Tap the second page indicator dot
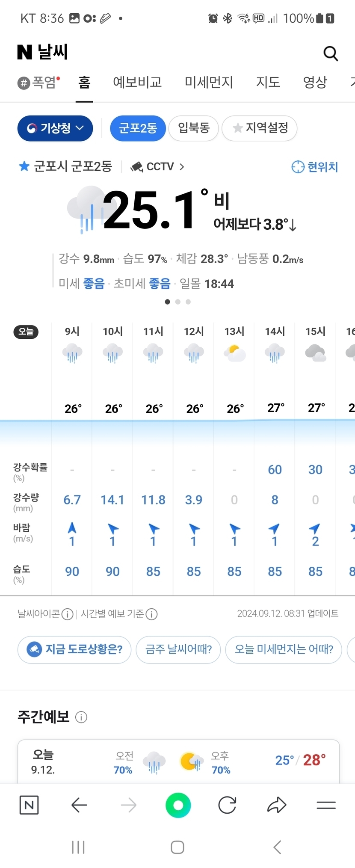This screenshot has width=355, height=868. [178, 302]
